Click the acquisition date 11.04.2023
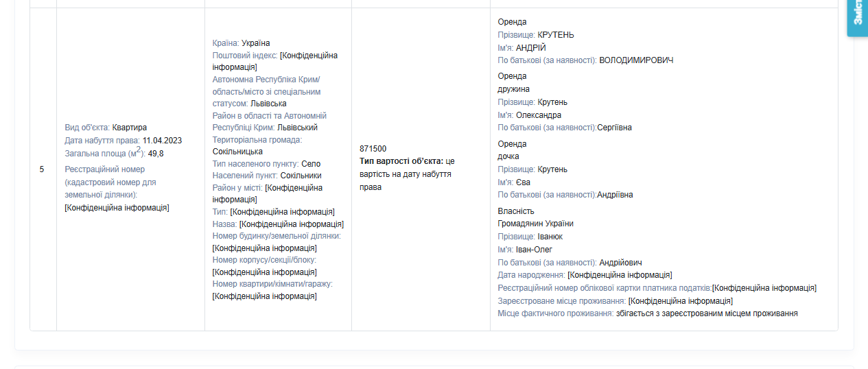The image size is (868, 369). pyautogui.click(x=162, y=141)
